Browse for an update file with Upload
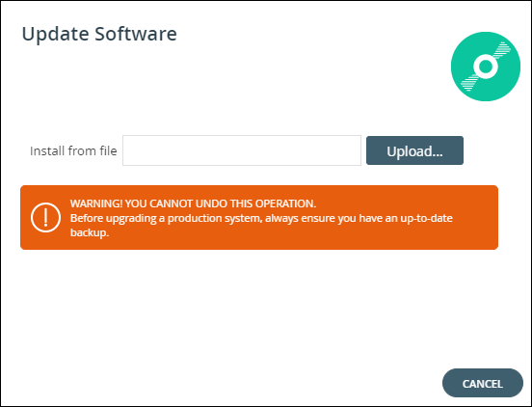This screenshot has height=407, width=532. pos(414,150)
